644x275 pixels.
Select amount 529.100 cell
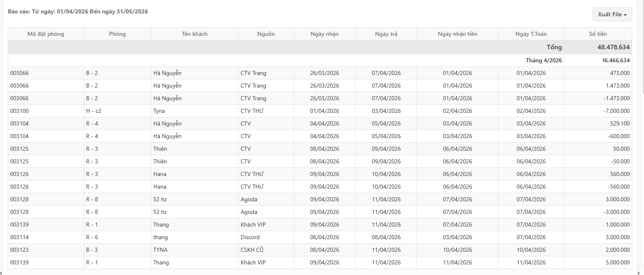click(x=598, y=123)
